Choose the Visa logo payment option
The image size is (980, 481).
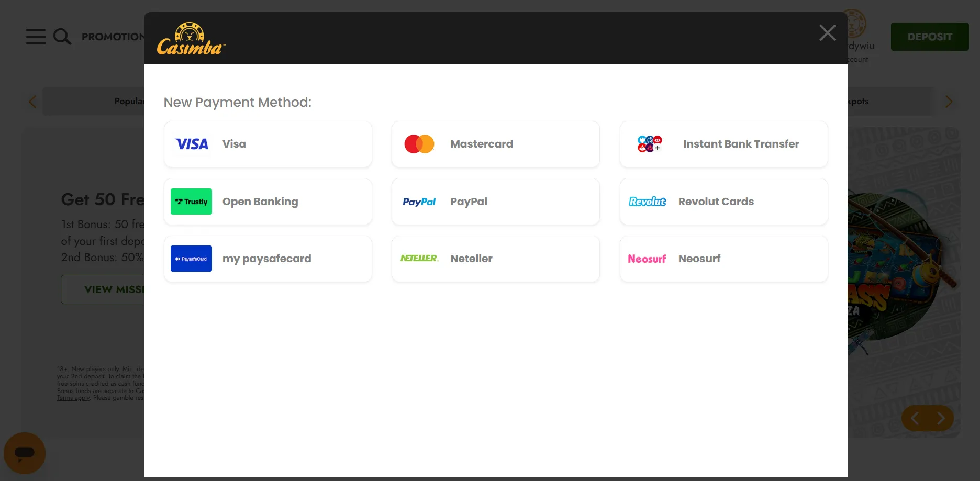click(192, 144)
